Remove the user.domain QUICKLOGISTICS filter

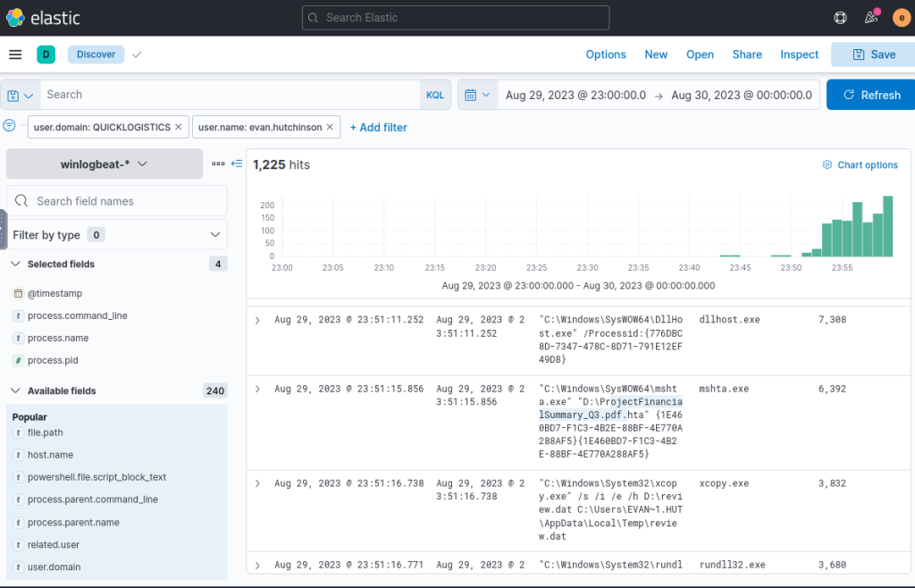(179, 127)
